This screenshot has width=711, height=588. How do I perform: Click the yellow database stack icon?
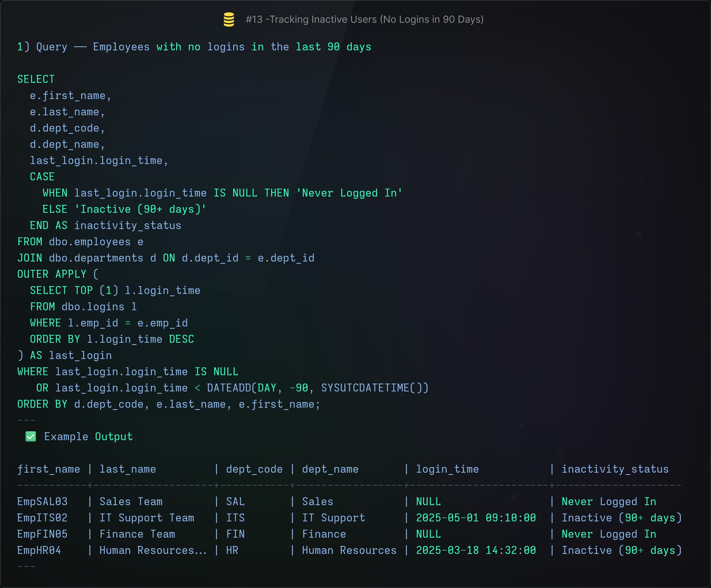pos(229,19)
